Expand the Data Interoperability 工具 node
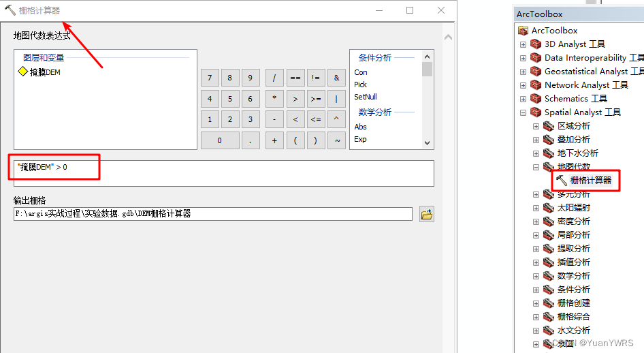This screenshot has width=644, height=353. [523, 58]
